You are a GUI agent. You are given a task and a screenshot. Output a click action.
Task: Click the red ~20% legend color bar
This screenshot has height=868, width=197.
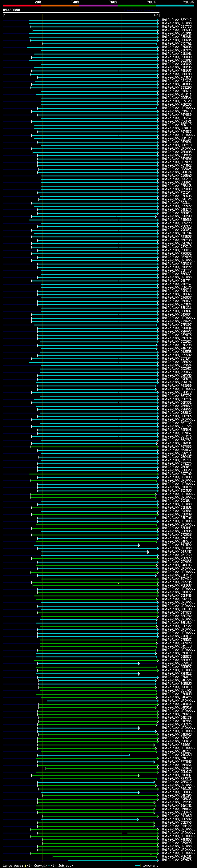(x=22, y=6)
